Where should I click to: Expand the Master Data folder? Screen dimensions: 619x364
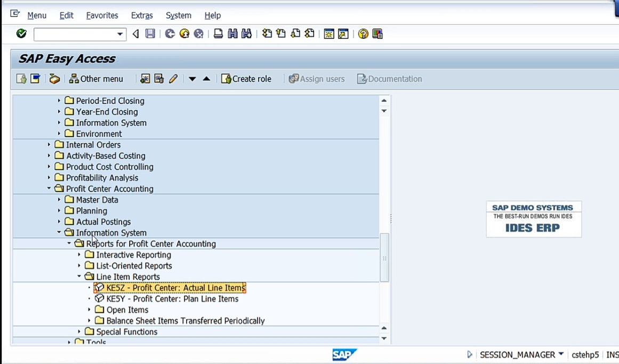59,200
